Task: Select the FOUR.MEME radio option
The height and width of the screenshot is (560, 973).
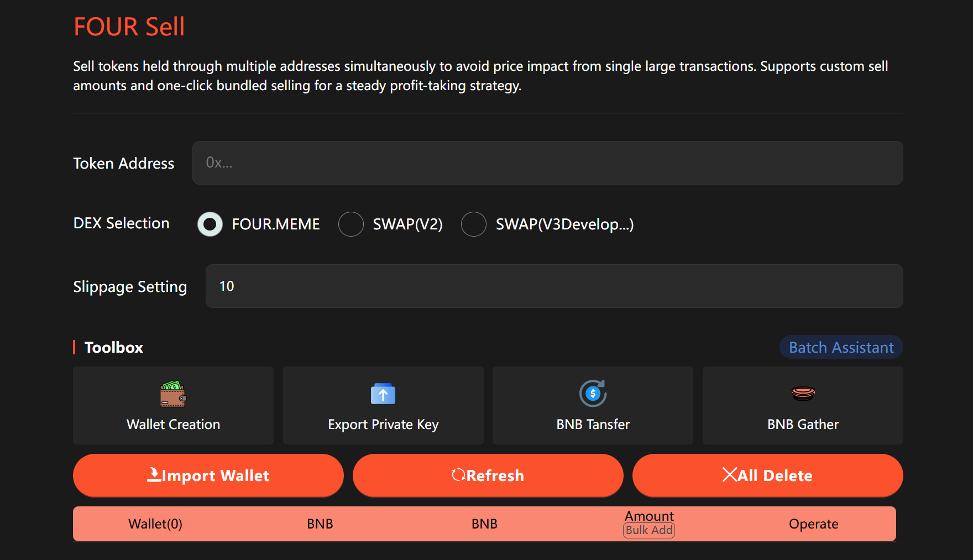Action: [210, 224]
